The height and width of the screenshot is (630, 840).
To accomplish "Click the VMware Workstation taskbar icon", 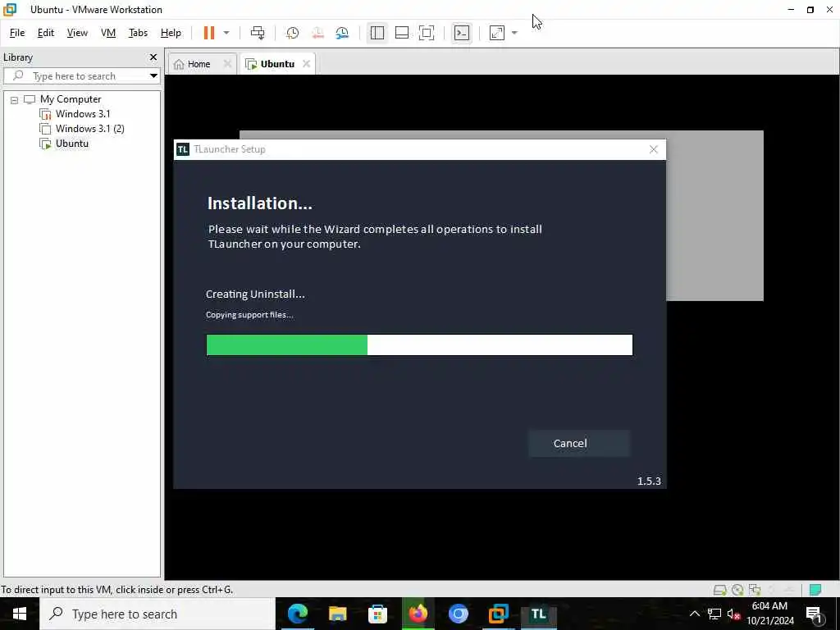I will (498, 614).
